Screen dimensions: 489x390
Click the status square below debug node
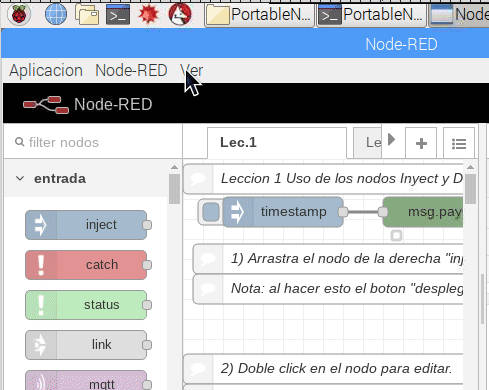tap(396, 236)
